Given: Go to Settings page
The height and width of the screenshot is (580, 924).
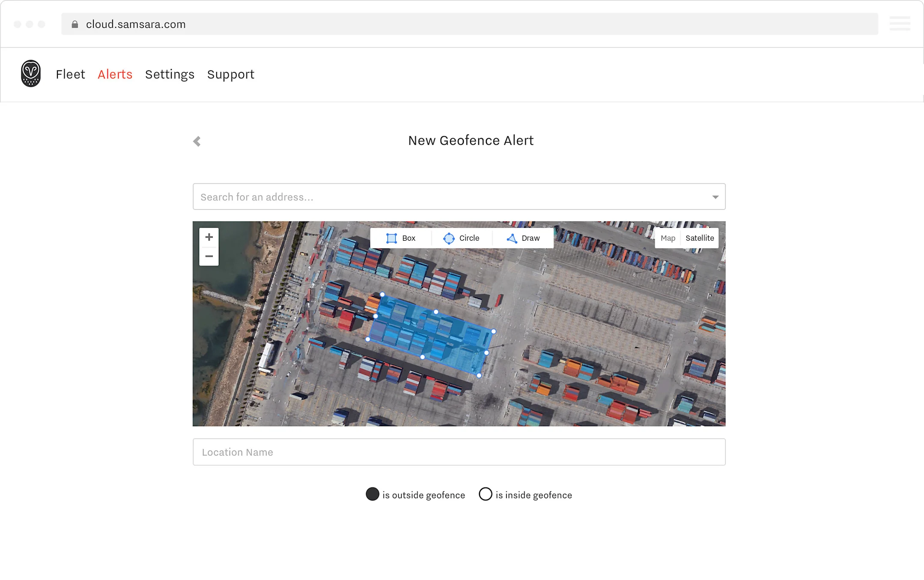Looking at the screenshot, I should (x=170, y=74).
